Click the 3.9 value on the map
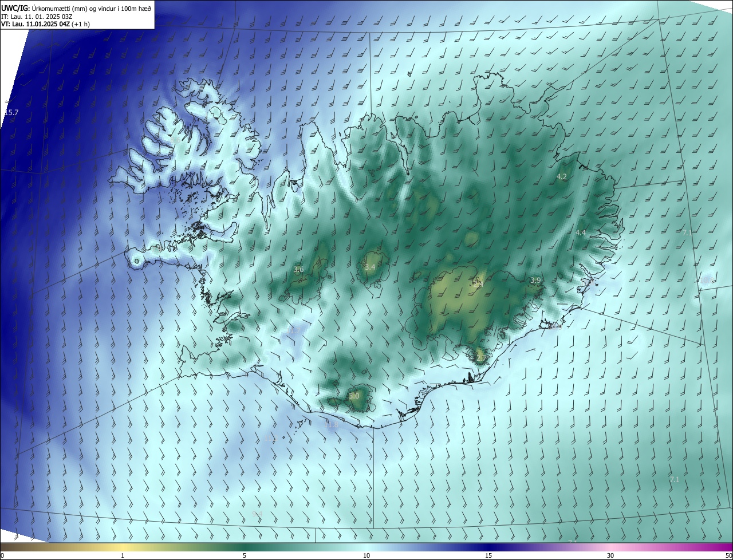The height and width of the screenshot is (560, 733). 535,280
